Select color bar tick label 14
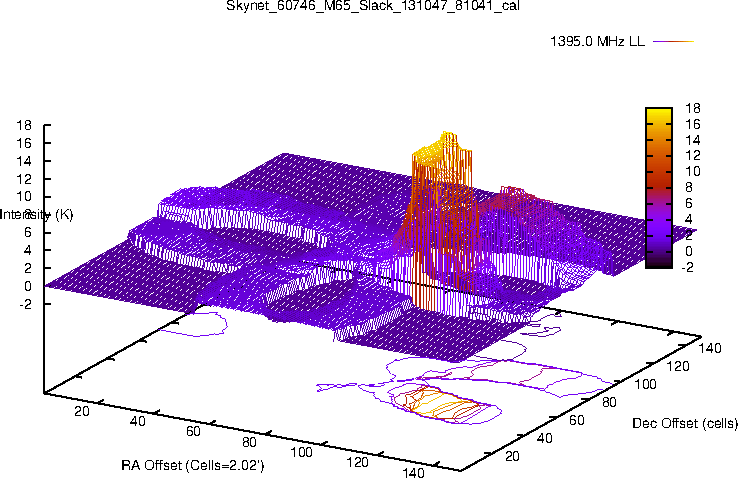 point(693,140)
